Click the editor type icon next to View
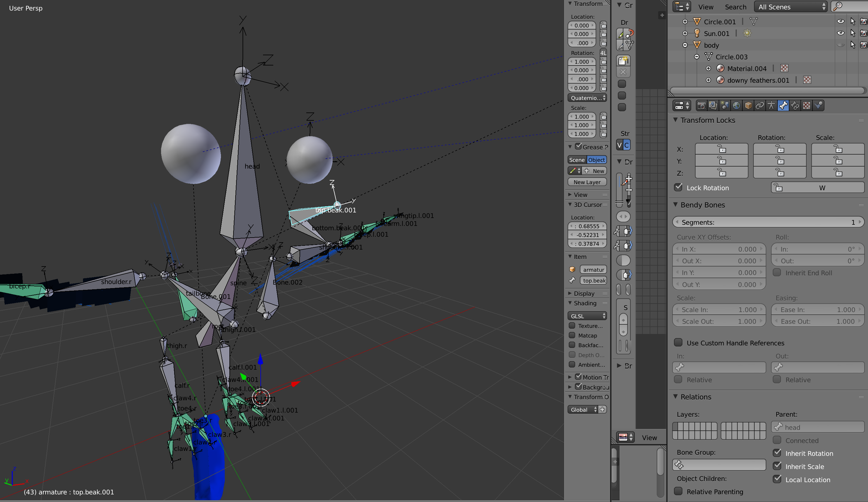Image resolution: width=868 pixels, height=502 pixels. point(625,437)
